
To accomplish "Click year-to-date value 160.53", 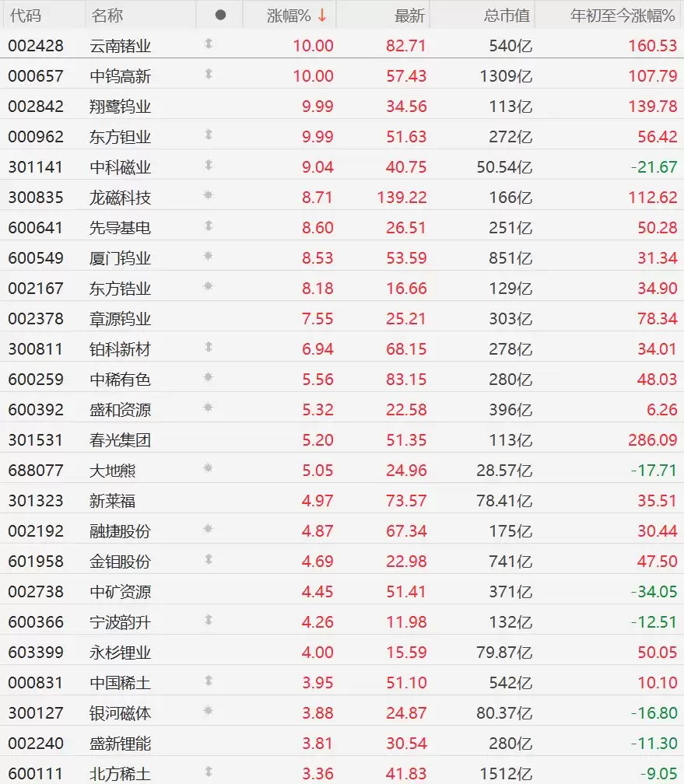I will (652, 46).
